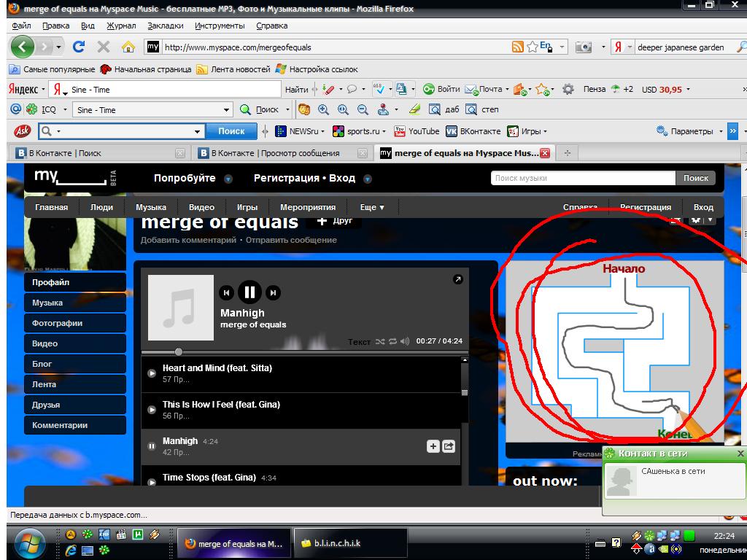Click the Yandex Почта toolbar button
The height and width of the screenshot is (560, 747).
point(487,89)
